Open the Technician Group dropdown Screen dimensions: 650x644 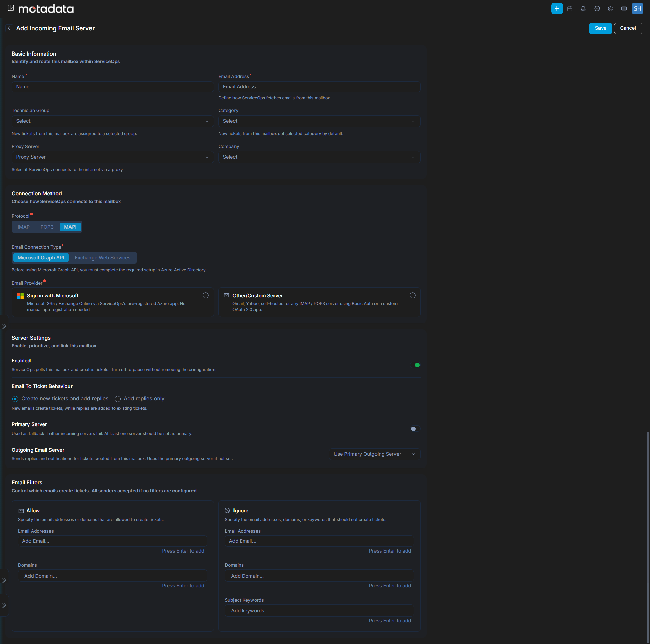pyautogui.click(x=113, y=121)
